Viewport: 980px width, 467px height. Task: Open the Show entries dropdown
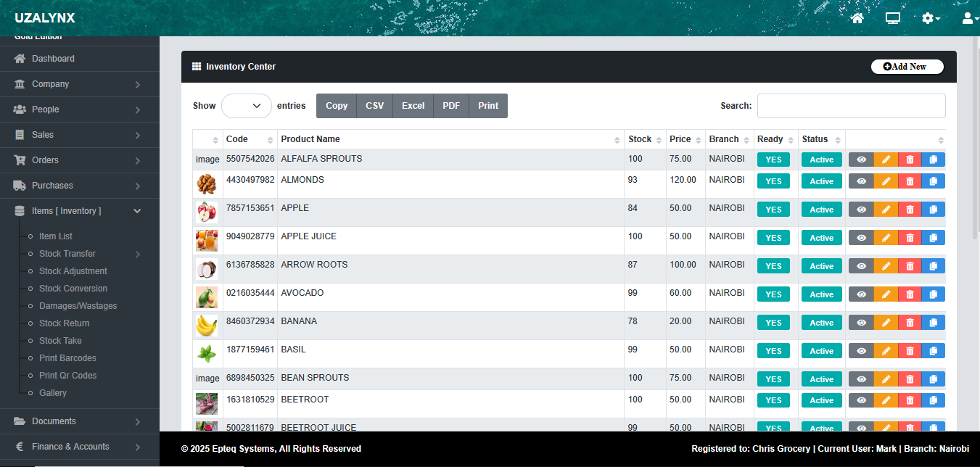click(247, 106)
